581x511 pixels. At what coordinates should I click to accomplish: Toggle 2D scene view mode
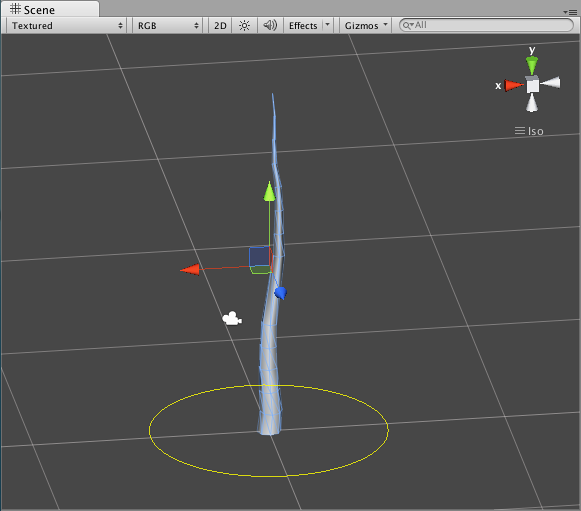(x=220, y=26)
